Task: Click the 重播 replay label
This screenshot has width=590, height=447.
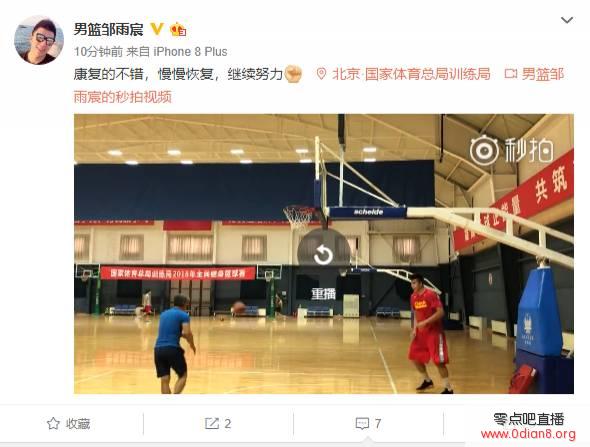Action: 323,294
